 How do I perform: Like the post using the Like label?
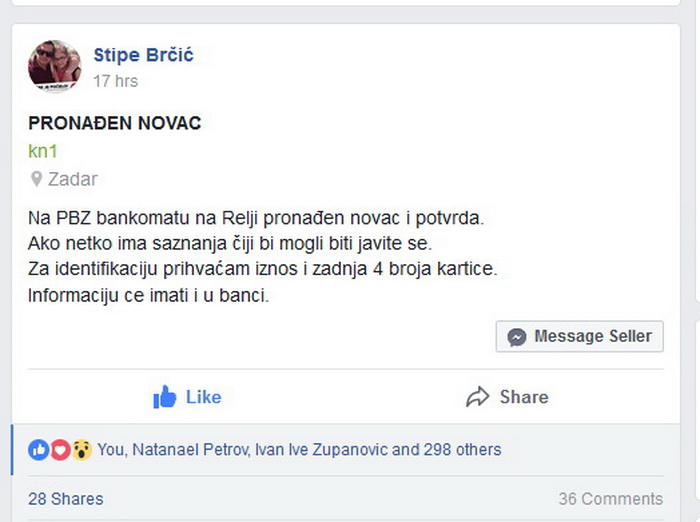(204, 397)
